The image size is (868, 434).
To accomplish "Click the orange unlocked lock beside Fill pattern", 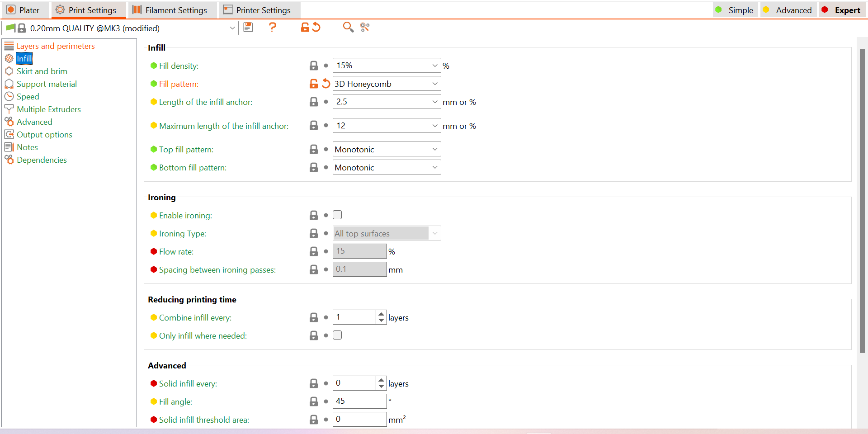I will coord(313,84).
